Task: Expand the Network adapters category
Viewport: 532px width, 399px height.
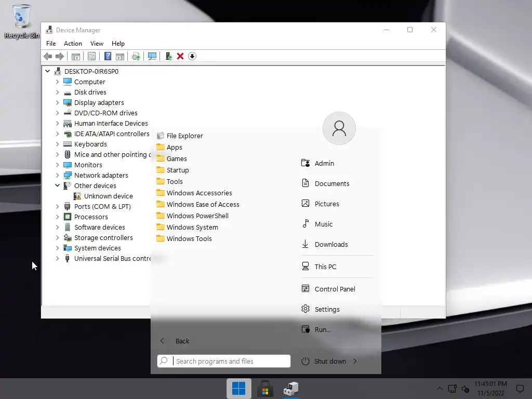Action: pyautogui.click(x=57, y=176)
